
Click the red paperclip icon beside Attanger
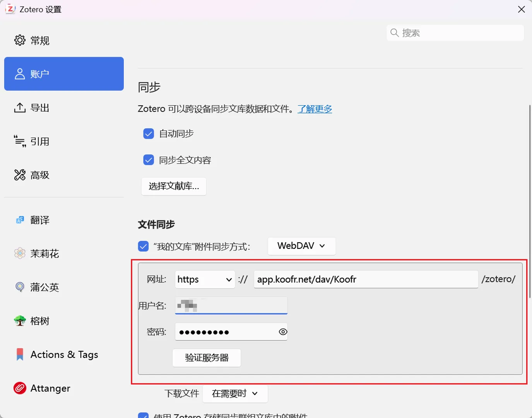coord(20,388)
